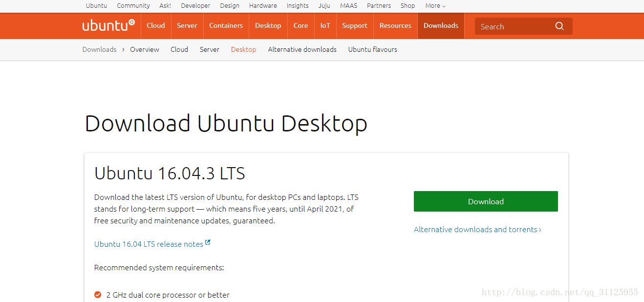Select the Desktop sub-navigation tab
The width and height of the screenshot is (644, 302).
coord(243,49)
